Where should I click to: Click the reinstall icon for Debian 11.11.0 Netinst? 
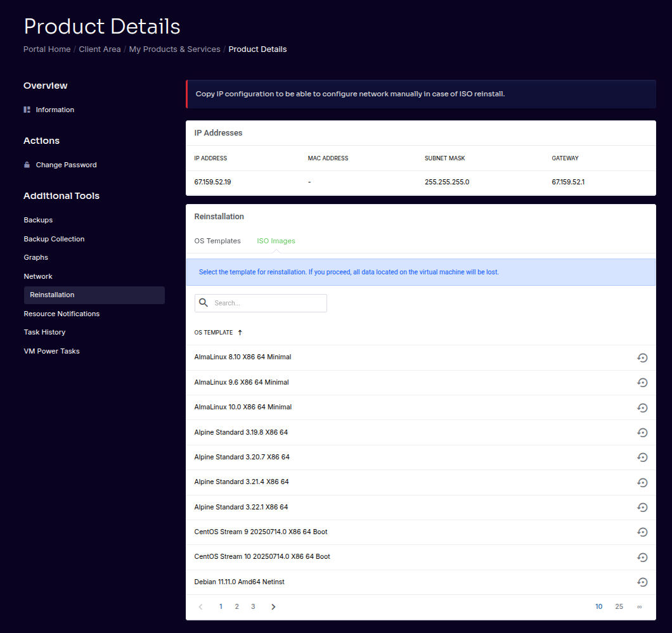point(642,582)
